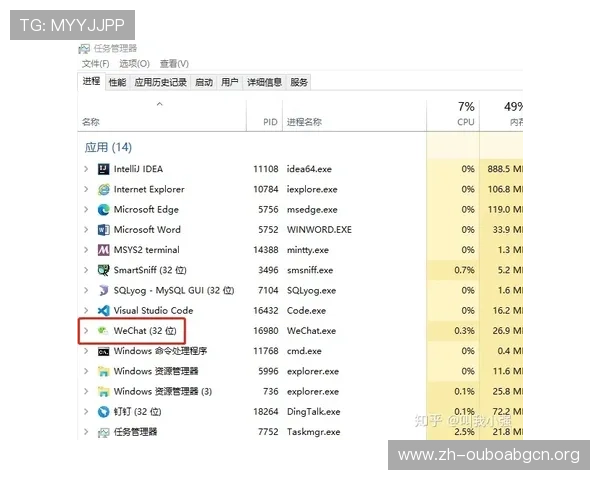This screenshot has width=600, height=480.
Task: Expand the WeChat process group
Action: (x=86, y=331)
